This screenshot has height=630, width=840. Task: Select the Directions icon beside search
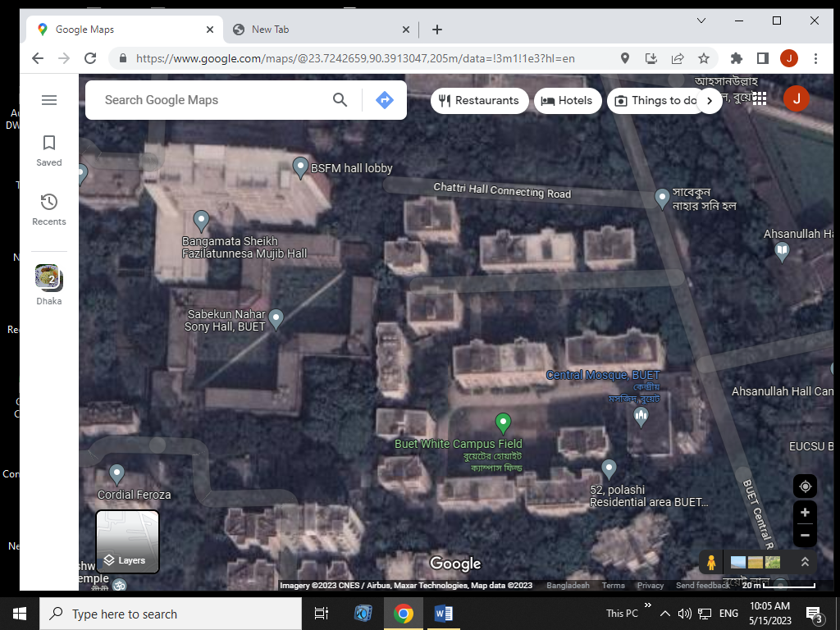(x=384, y=100)
